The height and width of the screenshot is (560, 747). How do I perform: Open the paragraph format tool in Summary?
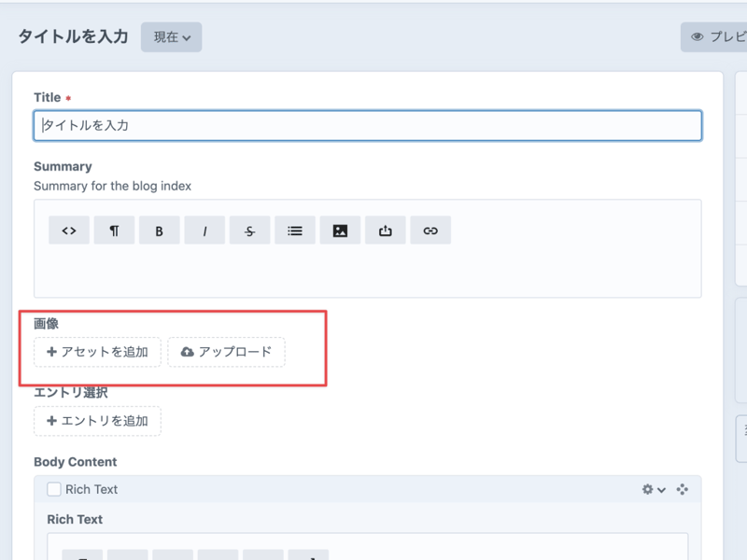click(x=114, y=231)
